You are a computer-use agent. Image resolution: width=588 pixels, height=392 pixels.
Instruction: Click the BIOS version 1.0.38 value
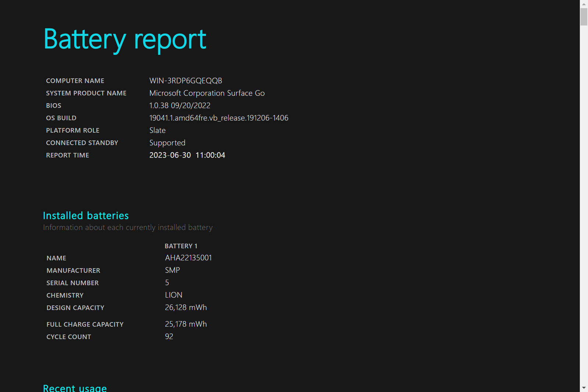pos(180,106)
